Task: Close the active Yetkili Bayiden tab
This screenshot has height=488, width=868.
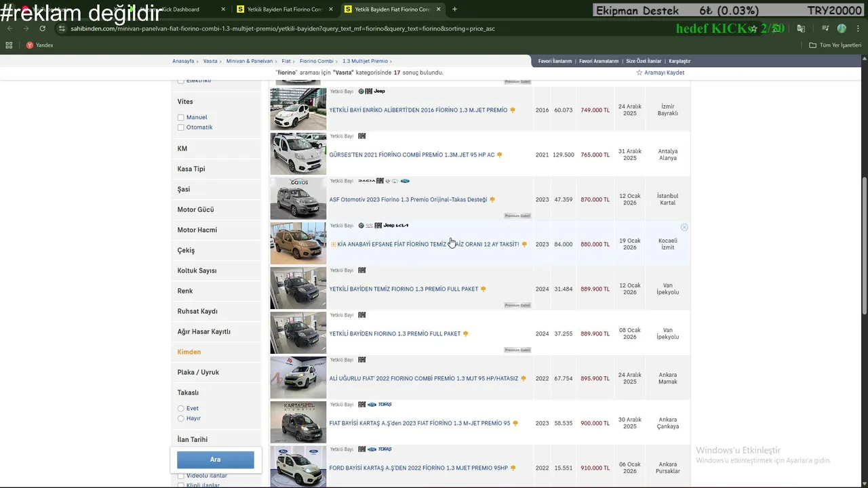Action: tap(438, 9)
